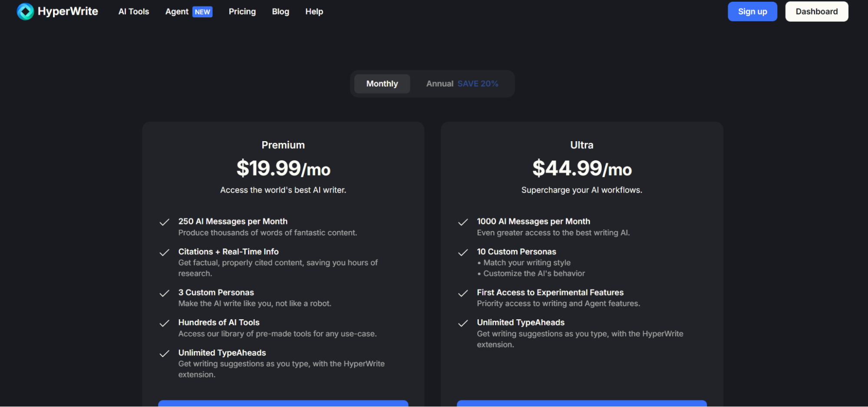This screenshot has height=407, width=868.
Task: Click 'Access our library of pre-made tools' description
Action: point(277,334)
